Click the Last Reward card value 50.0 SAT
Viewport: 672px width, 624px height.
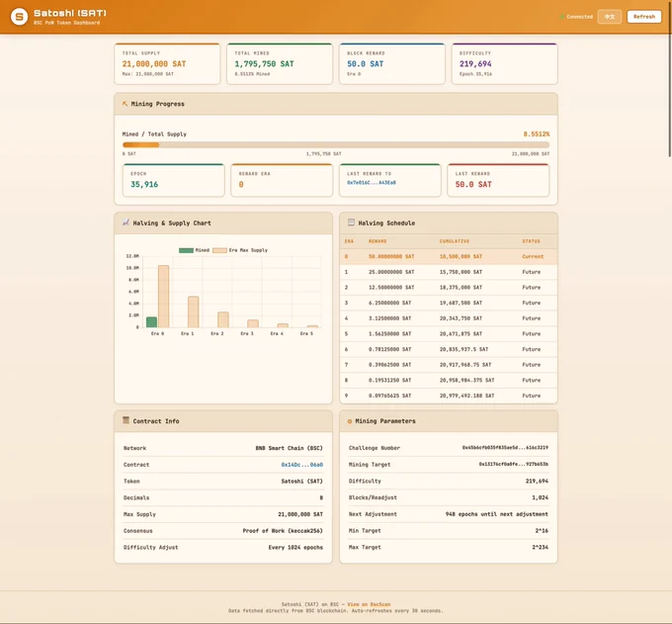click(x=473, y=184)
